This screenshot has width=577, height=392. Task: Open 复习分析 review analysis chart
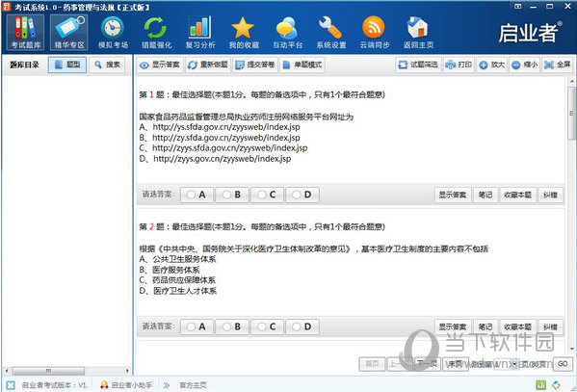click(200, 33)
